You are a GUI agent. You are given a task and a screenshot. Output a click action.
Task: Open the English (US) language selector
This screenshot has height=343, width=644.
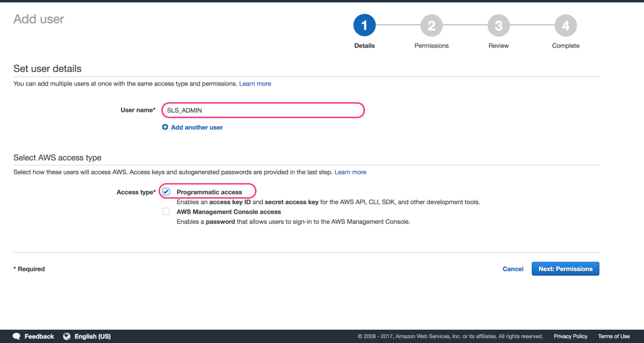coord(93,336)
